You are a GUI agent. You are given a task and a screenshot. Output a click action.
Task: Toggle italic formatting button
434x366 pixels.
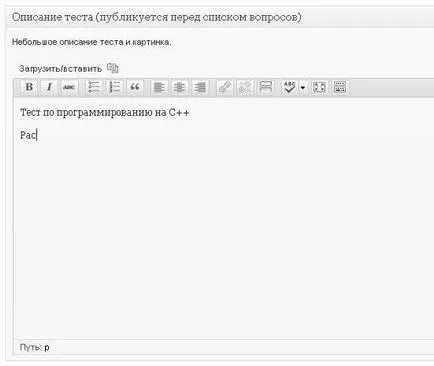(49, 87)
